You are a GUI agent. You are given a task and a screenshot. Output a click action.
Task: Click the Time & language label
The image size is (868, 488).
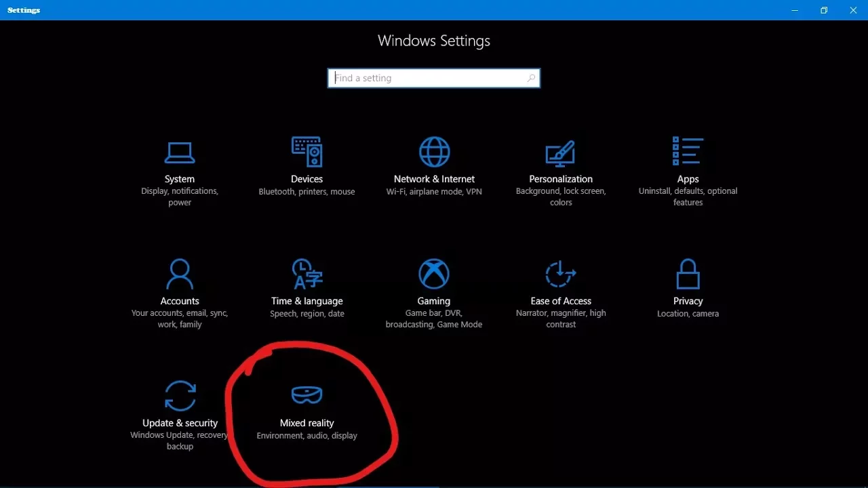coord(307,301)
